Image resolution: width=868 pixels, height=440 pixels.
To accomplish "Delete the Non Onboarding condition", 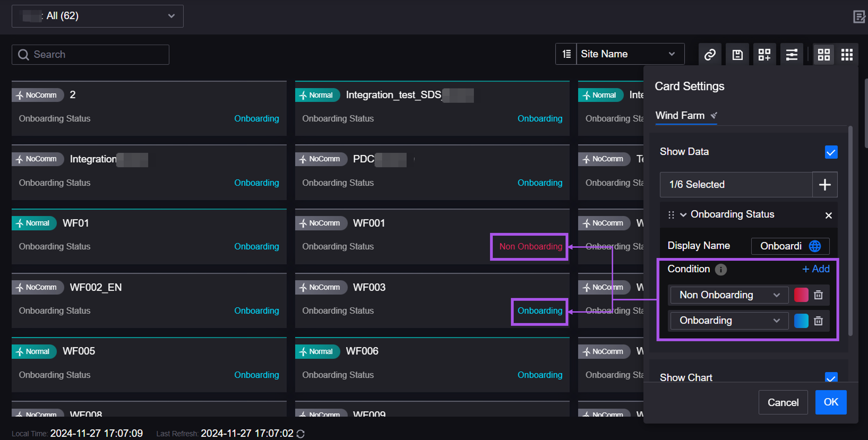I will click(x=818, y=295).
